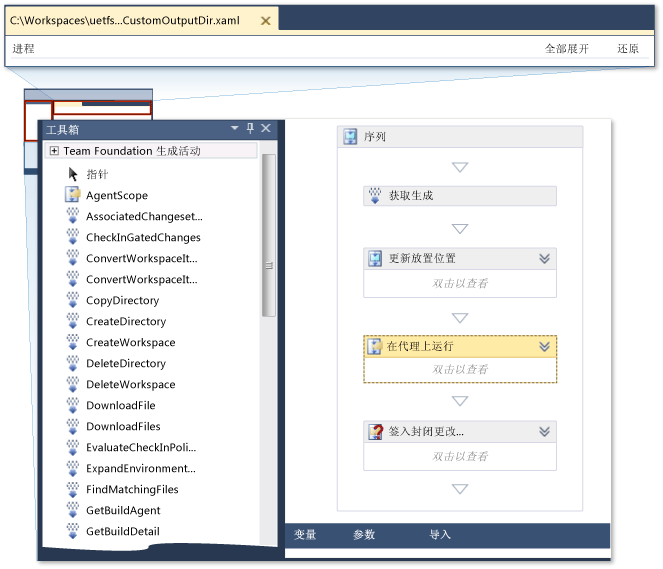This screenshot has width=663, height=569.
Task: Click the 签入封闭更改 activity icon
Action: [x=375, y=432]
